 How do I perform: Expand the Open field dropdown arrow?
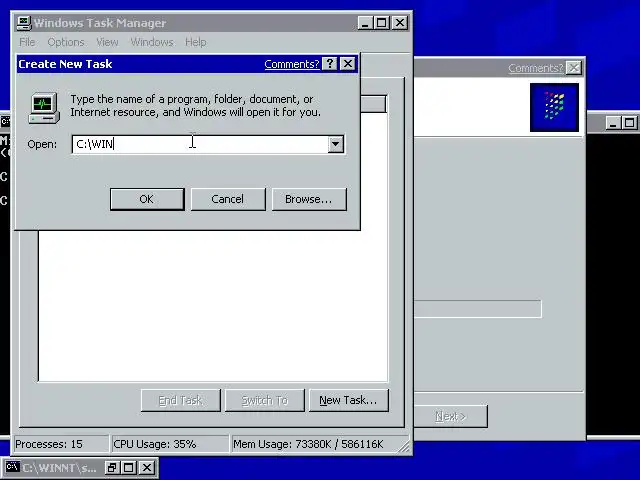click(x=336, y=144)
